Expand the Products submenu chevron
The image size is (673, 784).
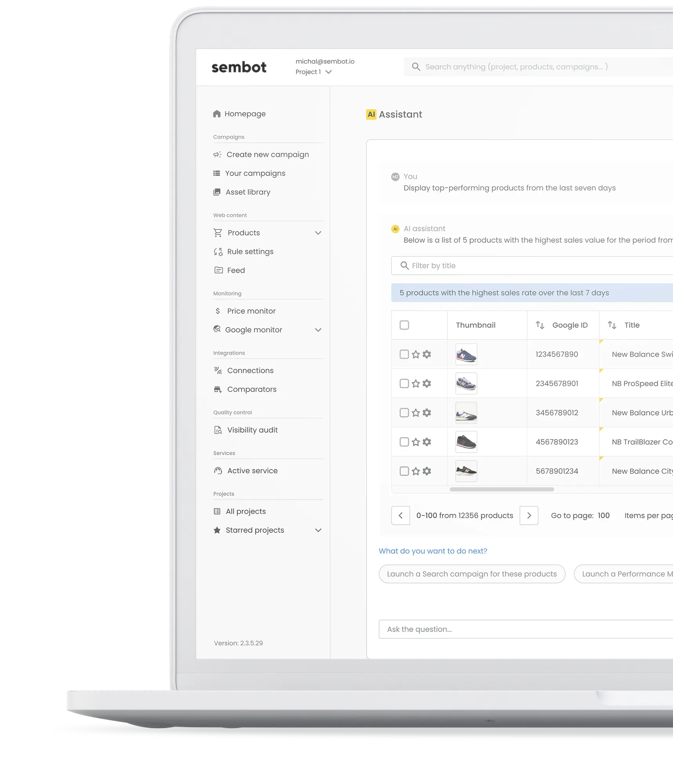pyautogui.click(x=318, y=233)
